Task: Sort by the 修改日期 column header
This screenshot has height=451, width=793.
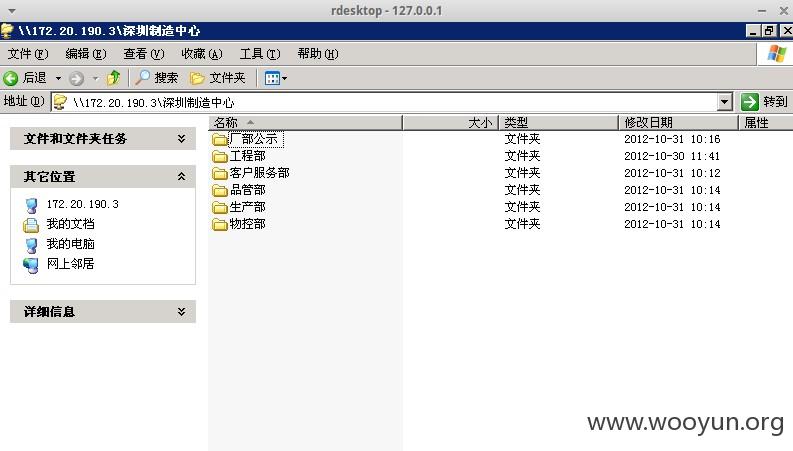Action: pyautogui.click(x=678, y=122)
